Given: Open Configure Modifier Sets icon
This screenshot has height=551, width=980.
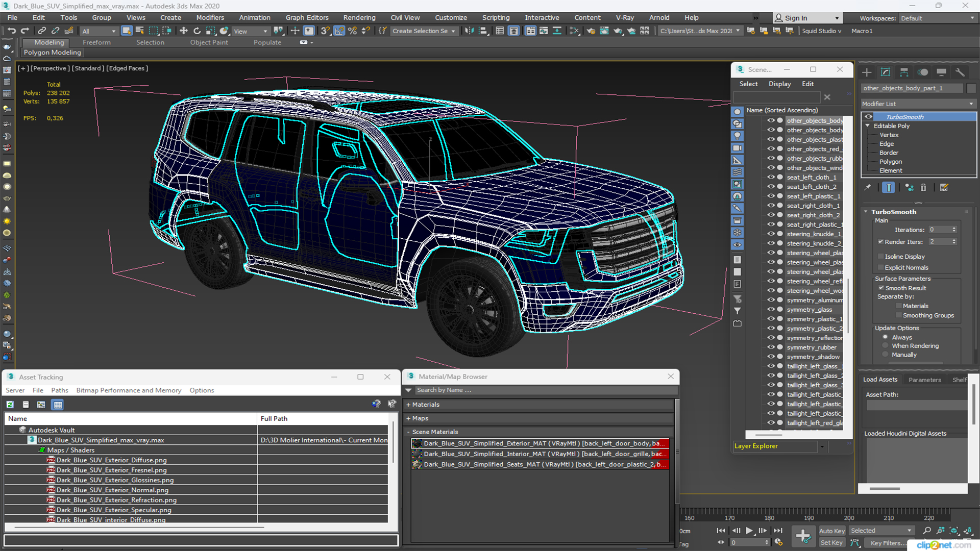Looking at the screenshot, I should pyautogui.click(x=944, y=188).
